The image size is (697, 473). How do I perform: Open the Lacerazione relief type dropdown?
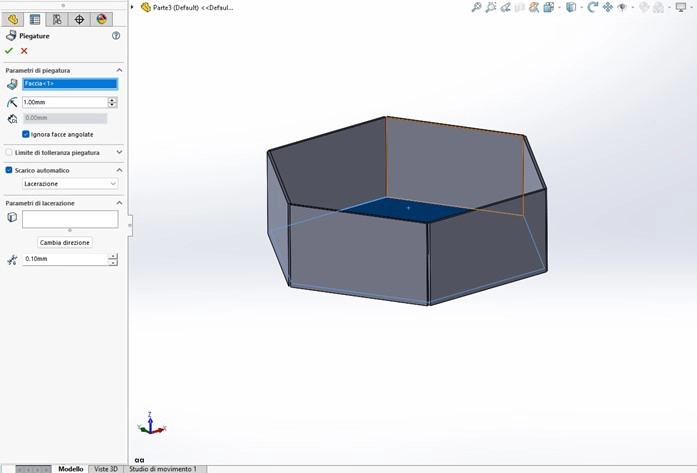[70, 184]
